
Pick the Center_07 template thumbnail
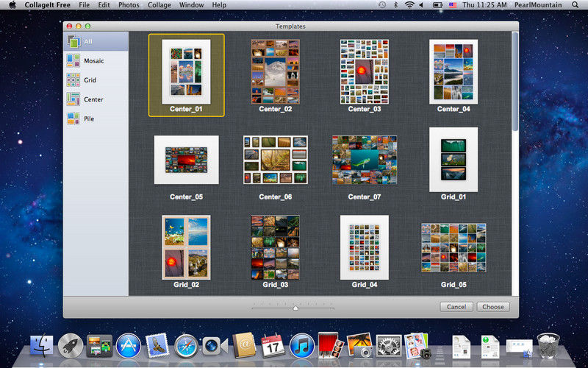pos(365,160)
